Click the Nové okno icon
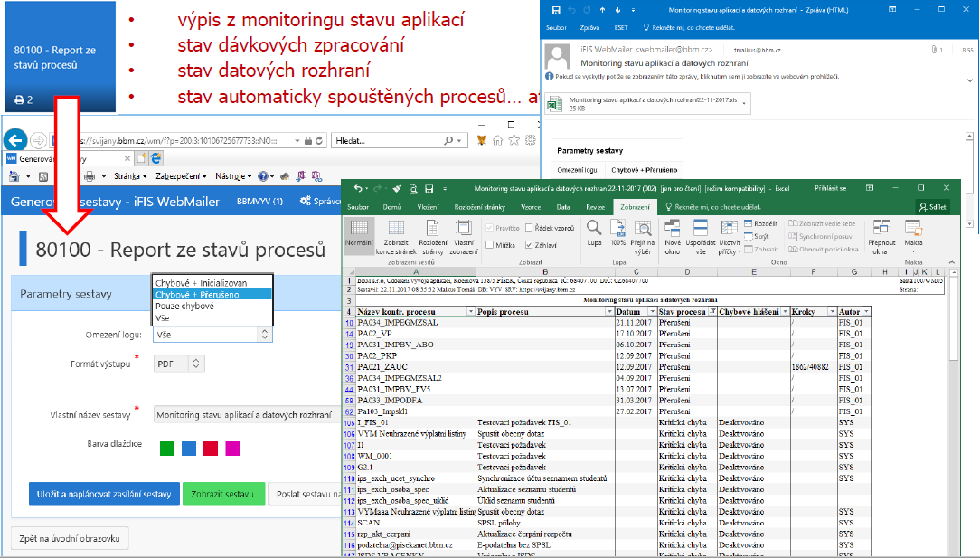980x558 pixels. [x=673, y=236]
